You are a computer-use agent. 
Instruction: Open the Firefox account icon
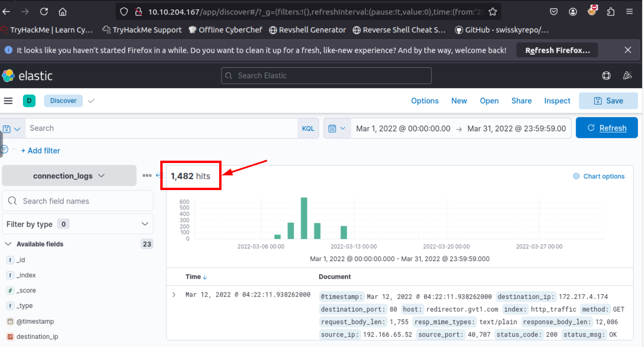(x=573, y=12)
